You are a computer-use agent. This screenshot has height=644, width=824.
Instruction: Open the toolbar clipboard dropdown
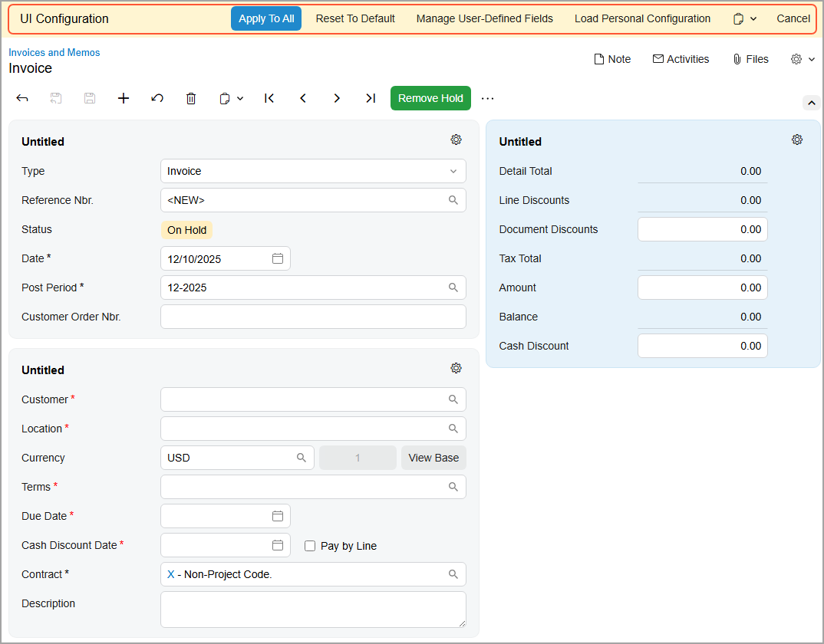231,98
